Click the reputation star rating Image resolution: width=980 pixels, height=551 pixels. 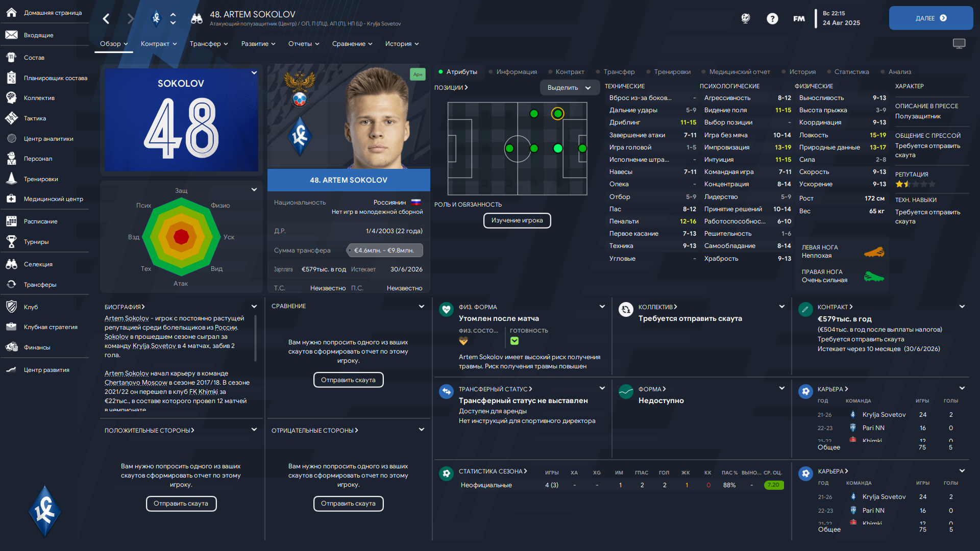tap(916, 184)
